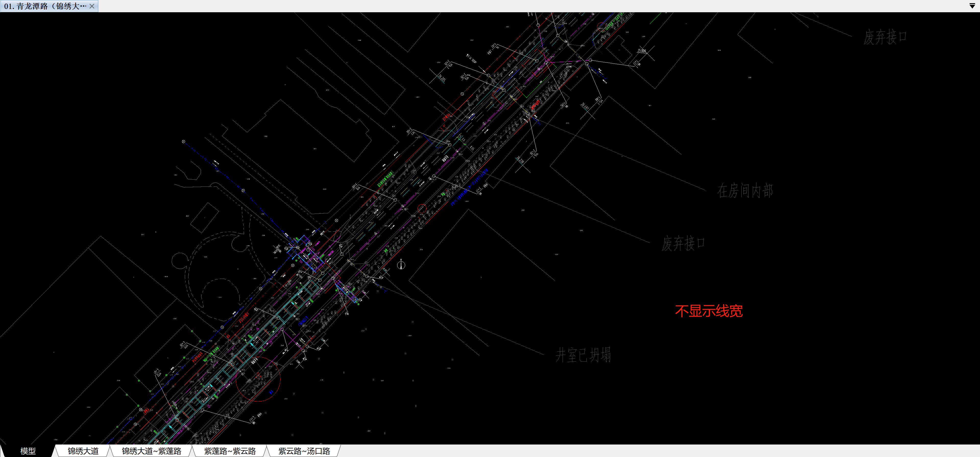This screenshot has height=457, width=980.
Task: Open the tab list dropdown arrow
Action: (972, 6)
